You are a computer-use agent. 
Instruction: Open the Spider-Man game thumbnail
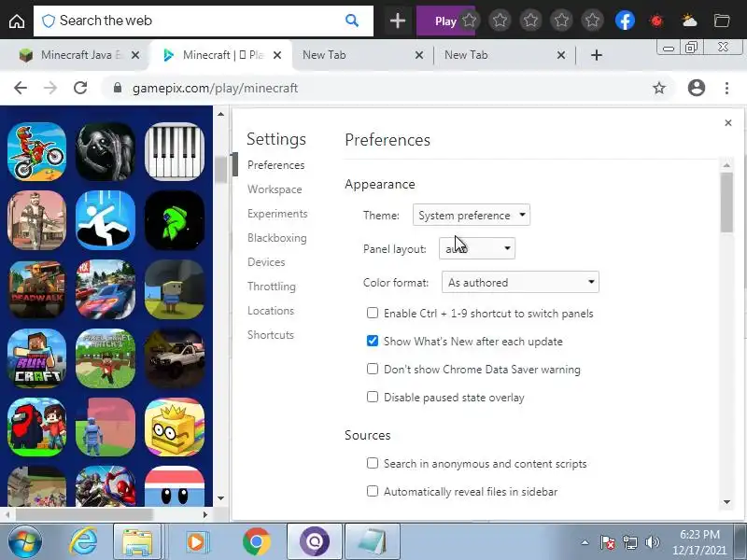click(106, 485)
